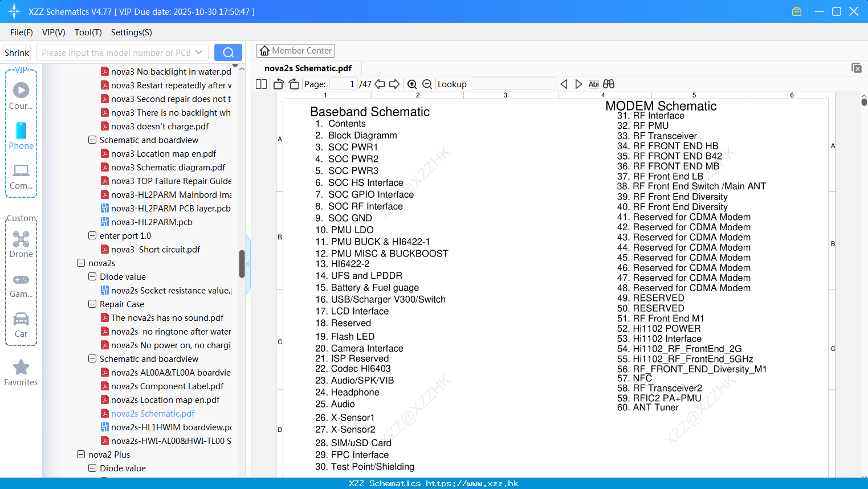
Task: Open the Game console category
Action: point(21,279)
